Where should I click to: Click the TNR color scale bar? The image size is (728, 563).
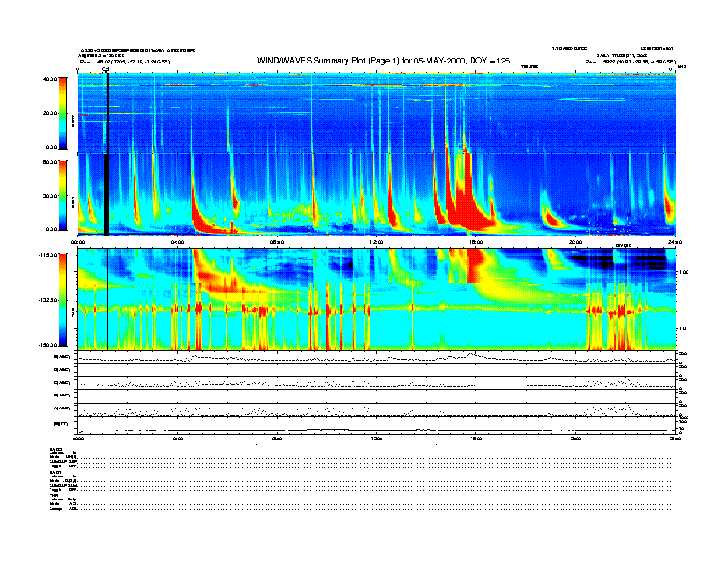pos(64,300)
